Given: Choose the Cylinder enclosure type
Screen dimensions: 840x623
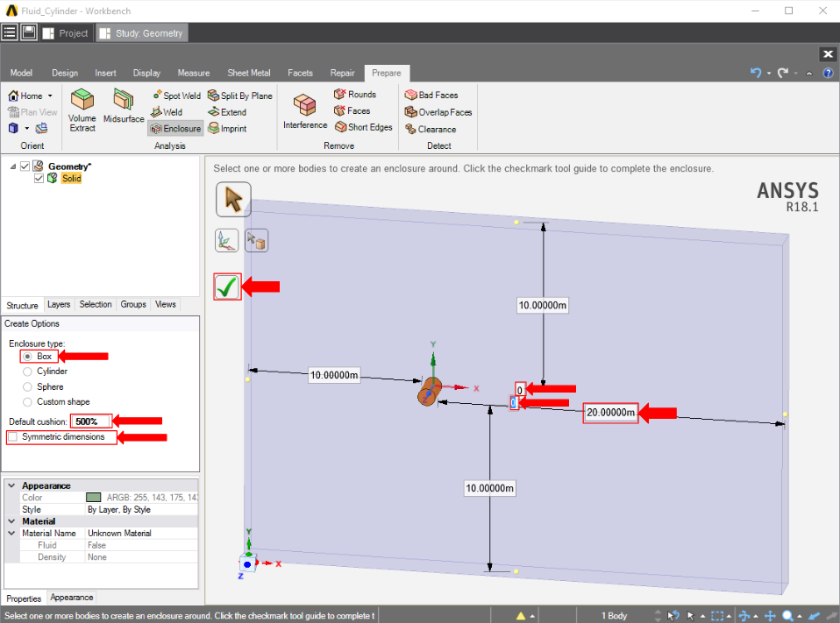Looking at the screenshot, I should tap(27, 372).
